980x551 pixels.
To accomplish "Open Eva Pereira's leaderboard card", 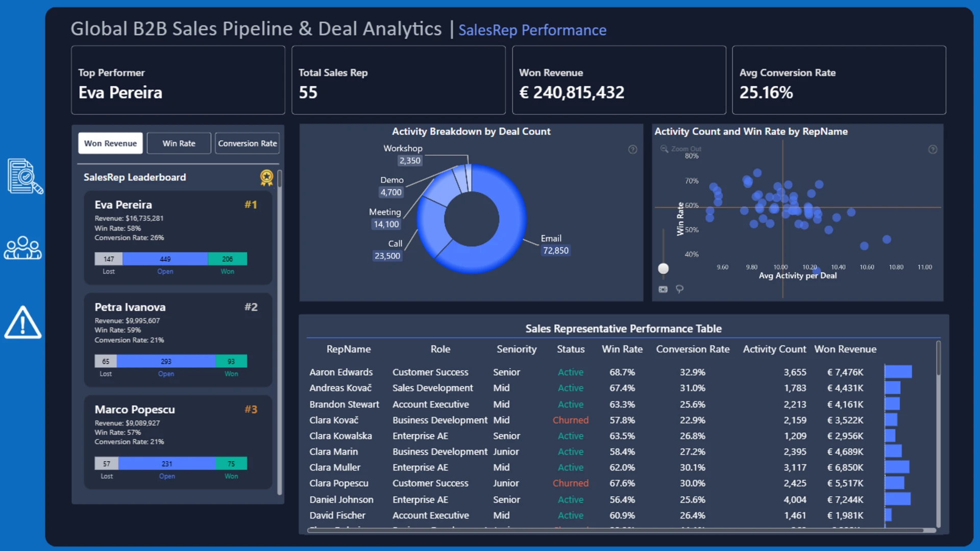I will 178,238.
